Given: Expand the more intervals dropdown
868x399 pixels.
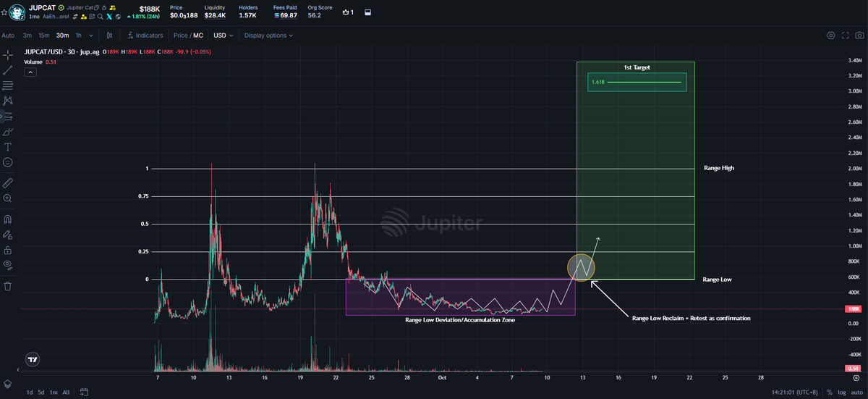Looking at the screenshot, I should coord(91,35).
